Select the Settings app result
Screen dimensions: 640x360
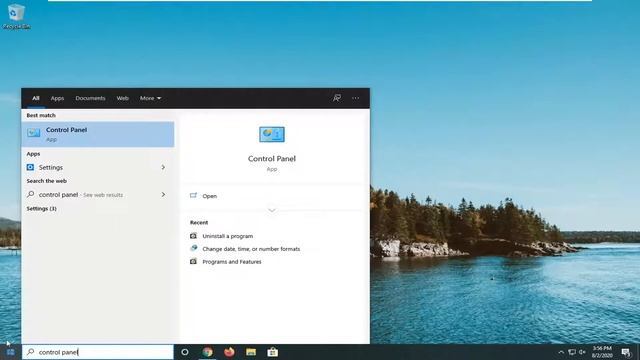tap(98, 167)
